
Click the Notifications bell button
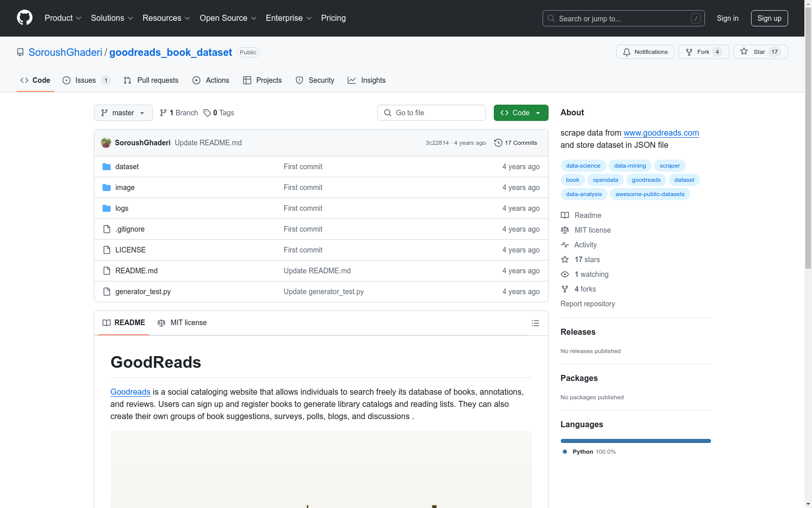click(645, 52)
